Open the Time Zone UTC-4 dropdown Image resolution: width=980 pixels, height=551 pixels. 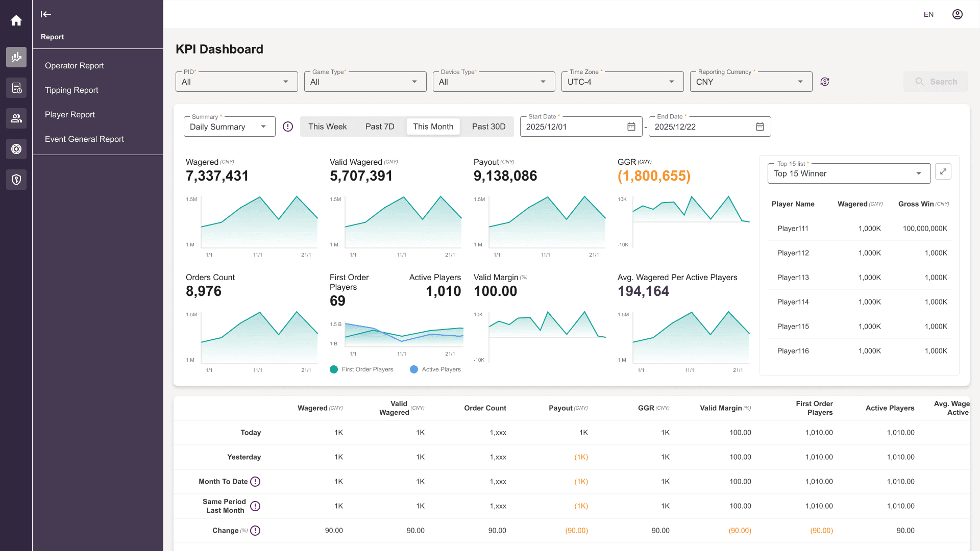(x=623, y=82)
